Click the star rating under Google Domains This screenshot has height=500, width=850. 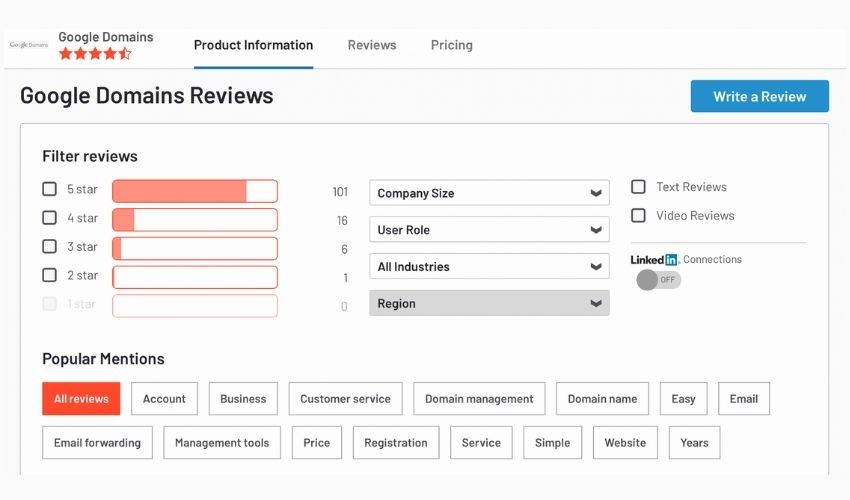coord(95,53)
